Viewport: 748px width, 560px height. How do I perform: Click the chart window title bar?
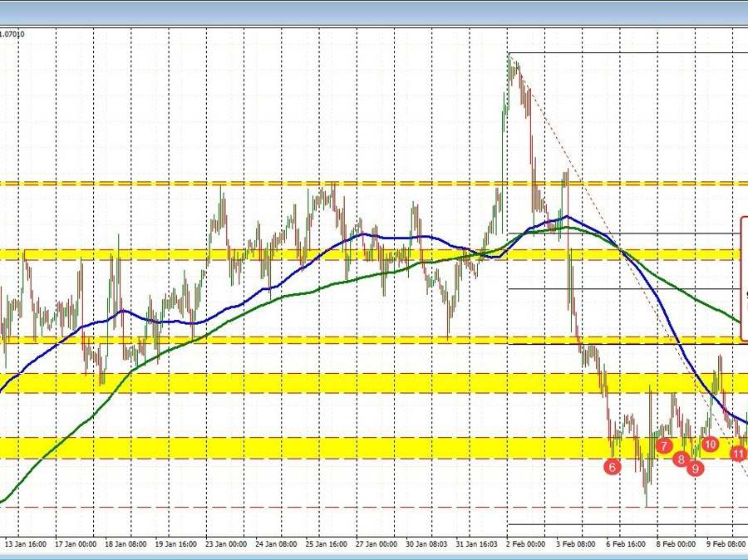(374, 12)
